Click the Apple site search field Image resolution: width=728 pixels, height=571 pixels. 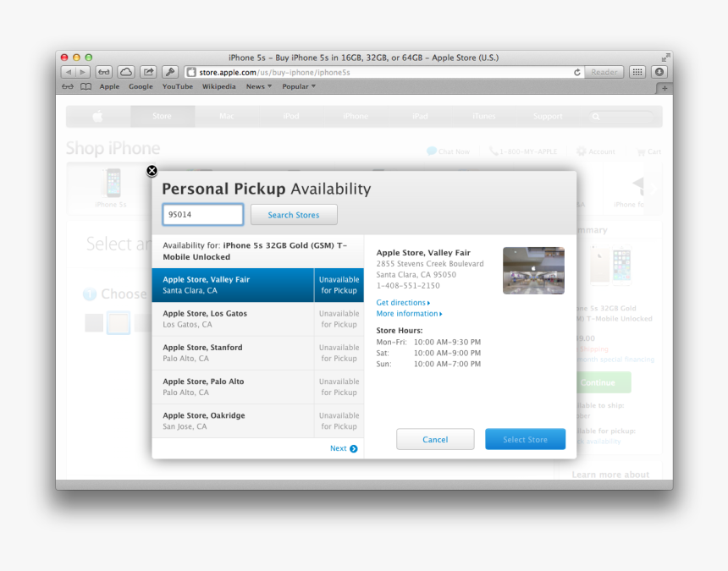pos(621,117)
